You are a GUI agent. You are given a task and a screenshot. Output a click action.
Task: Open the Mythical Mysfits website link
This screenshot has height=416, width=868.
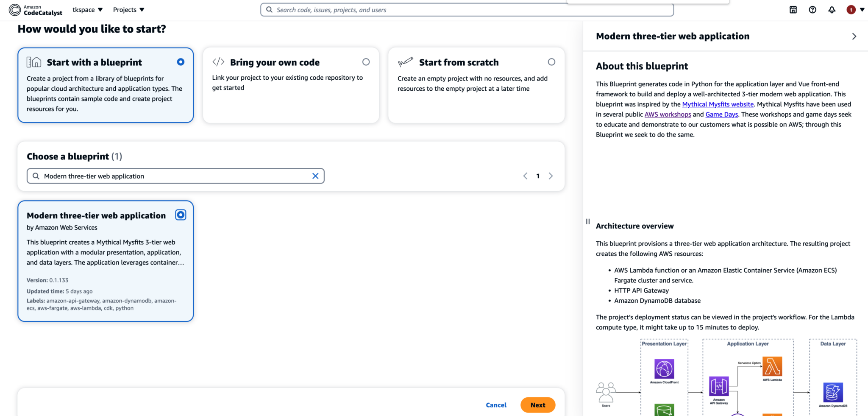(x=718, y=104)
